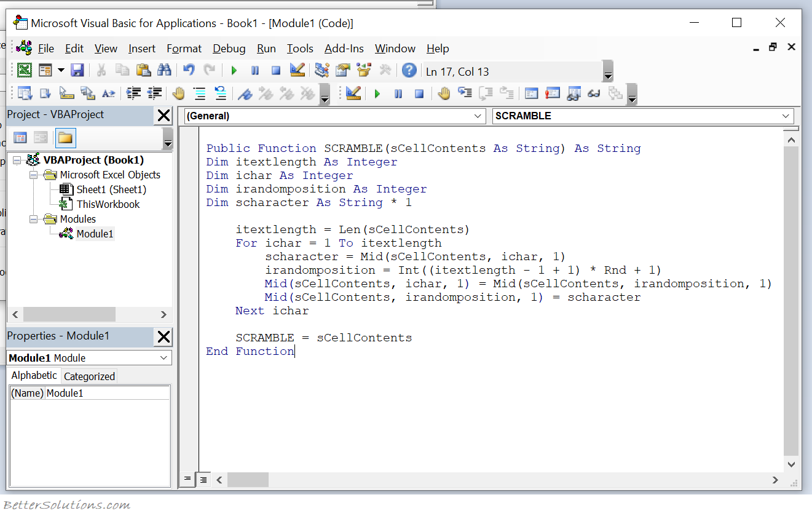812x516 pixels.
Task: Toggle Folders in the Project pane
Action: point(66,138)
